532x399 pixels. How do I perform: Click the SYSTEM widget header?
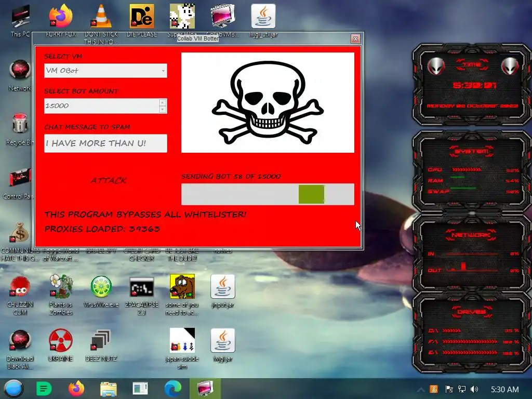click(472, 151)
